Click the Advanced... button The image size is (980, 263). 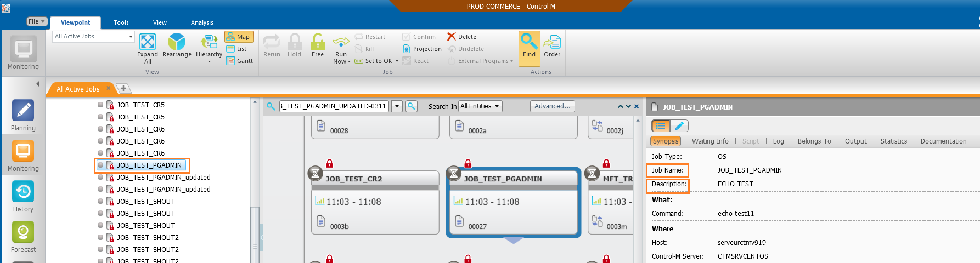552,106
